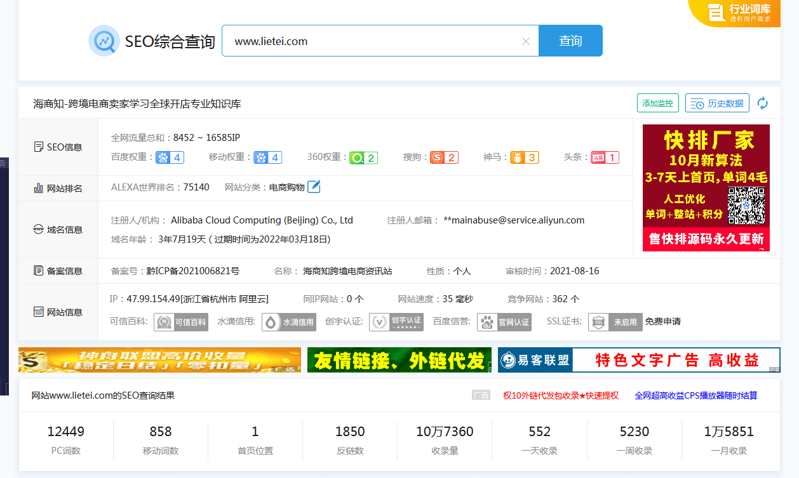Image resolution: width=799 pixels, height=478 pixels.
Task: Click the mainabuse@service.aliyun.com email text
Action: (514, 220)
